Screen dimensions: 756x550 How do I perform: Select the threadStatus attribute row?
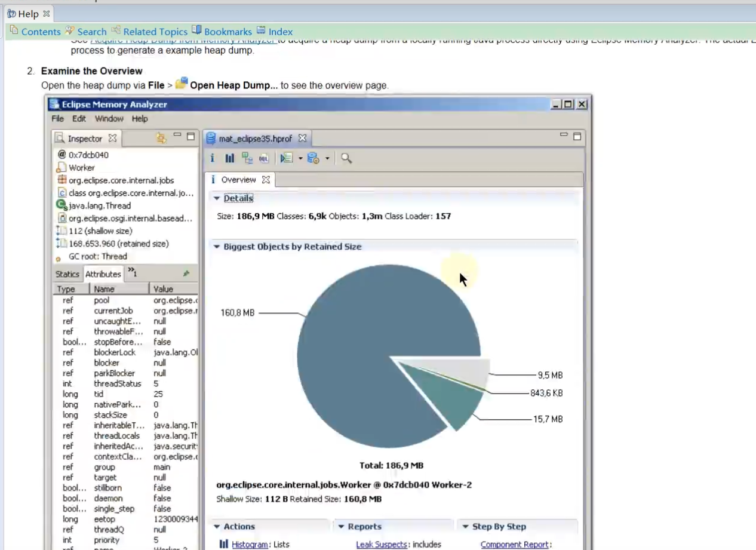pos(126,384)
